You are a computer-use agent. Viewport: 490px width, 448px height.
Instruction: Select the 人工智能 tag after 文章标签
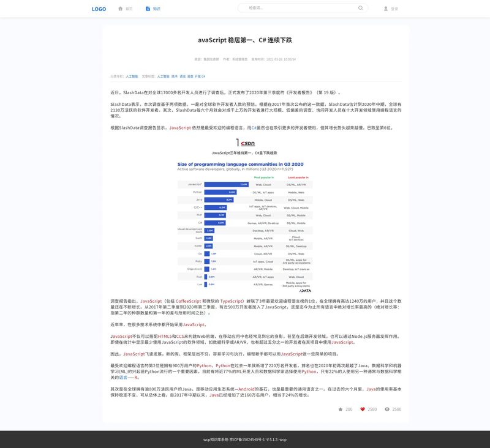[x=163, y=77]
